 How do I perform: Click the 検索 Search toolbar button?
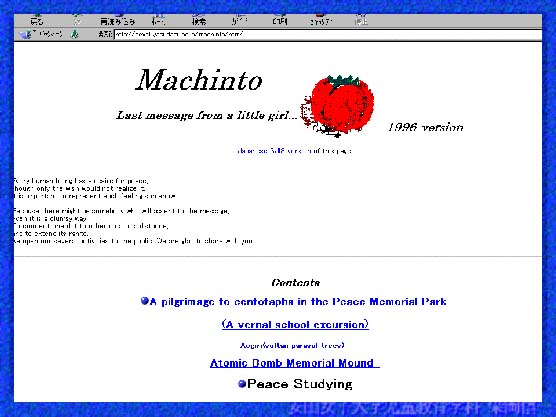pyautogui.click(x=199, y=21)
